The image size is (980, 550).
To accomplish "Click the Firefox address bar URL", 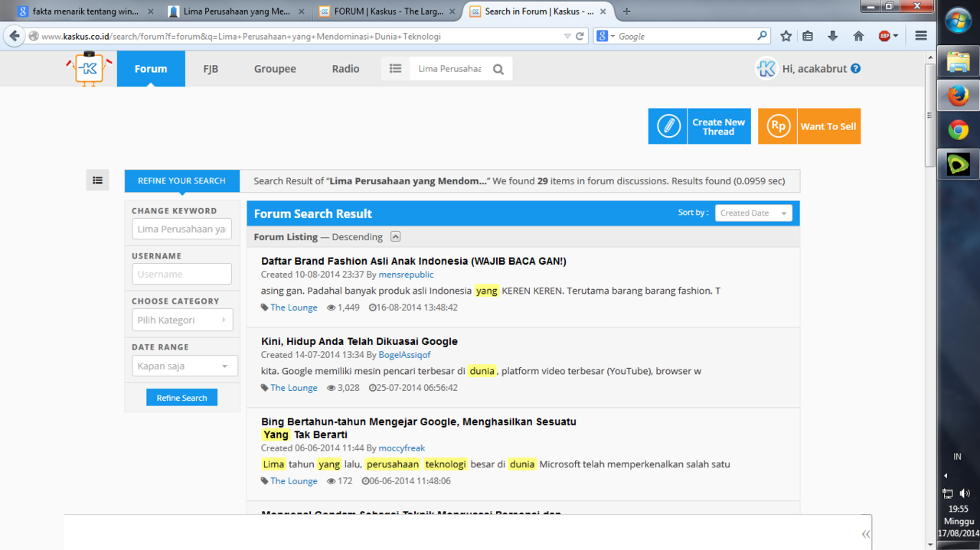I will pos(299,36).
